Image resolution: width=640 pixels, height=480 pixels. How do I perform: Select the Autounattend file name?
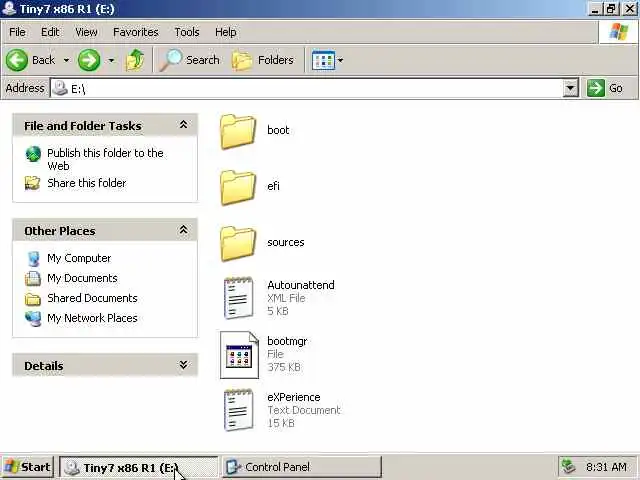click(301, 285)
